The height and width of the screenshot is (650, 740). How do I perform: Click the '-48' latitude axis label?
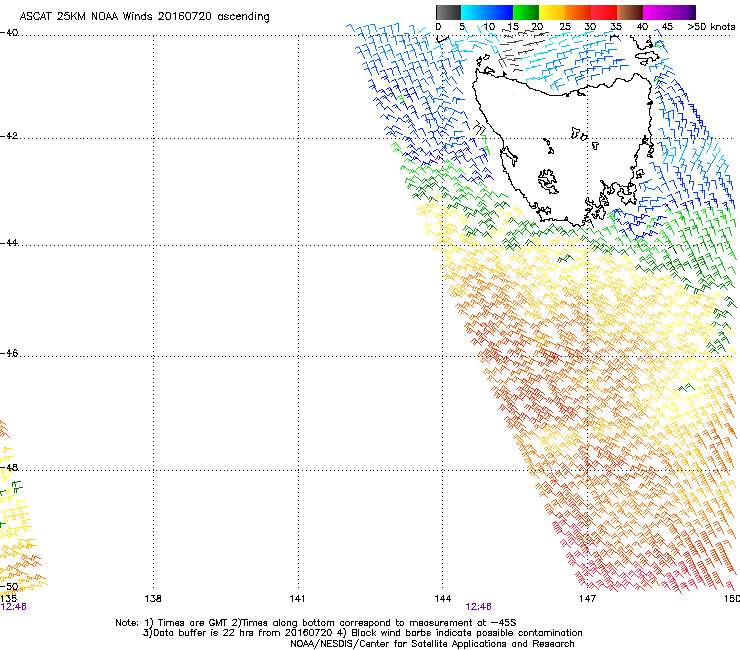pos(9,467)
